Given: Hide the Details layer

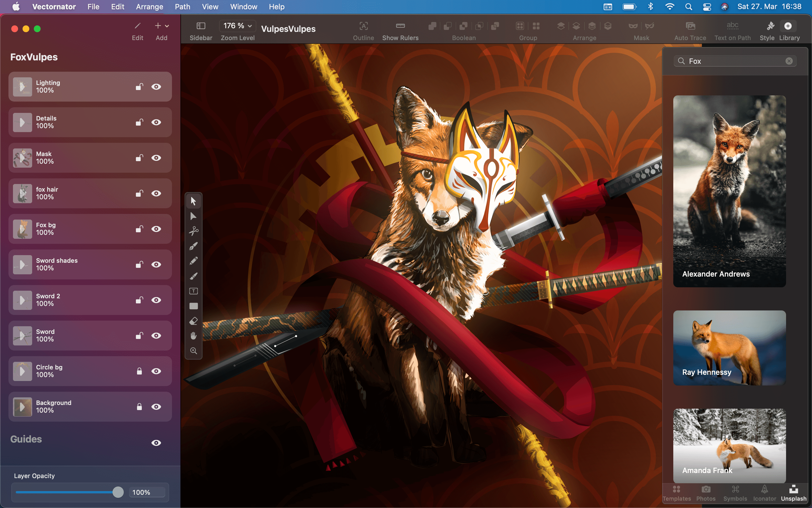Looking at the screenshot, I should coord(156,122).
